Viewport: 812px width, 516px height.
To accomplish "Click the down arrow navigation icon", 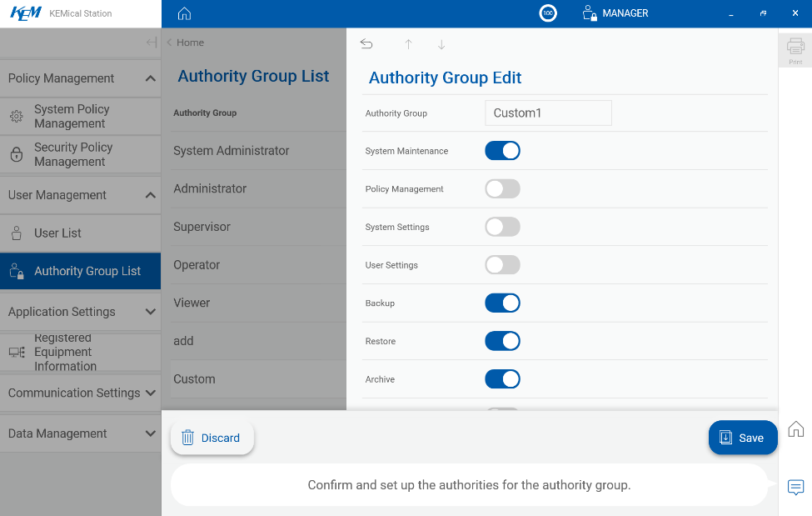I will [x=441, y=44].
